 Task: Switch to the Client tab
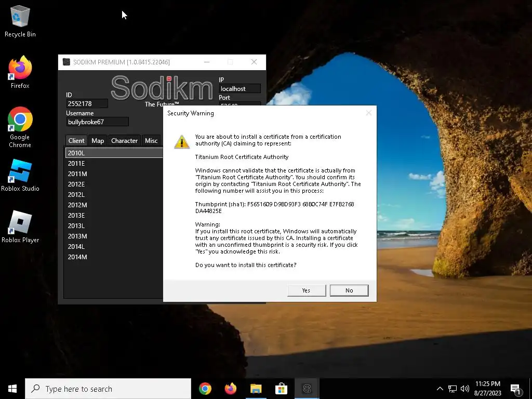[76, 140]
